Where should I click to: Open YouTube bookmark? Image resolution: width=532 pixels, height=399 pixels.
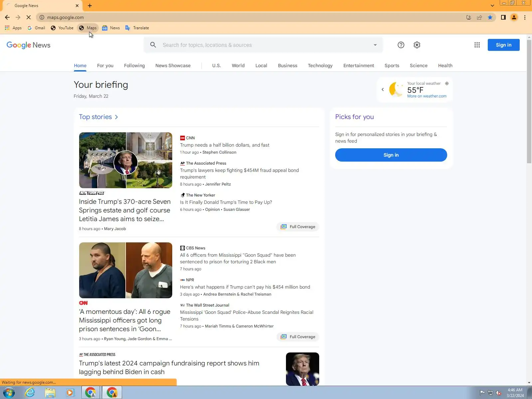[x=62, y=28]
